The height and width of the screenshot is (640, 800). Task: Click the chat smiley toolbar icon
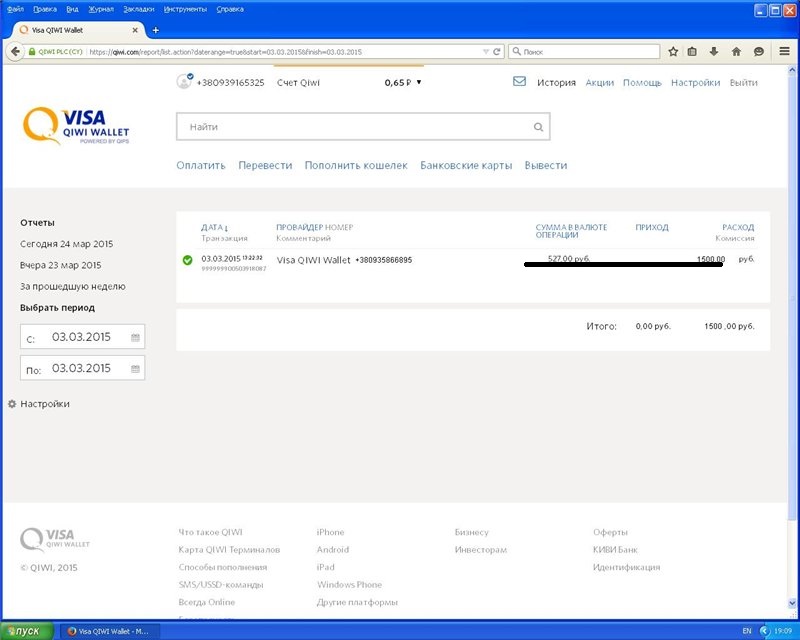759,52
